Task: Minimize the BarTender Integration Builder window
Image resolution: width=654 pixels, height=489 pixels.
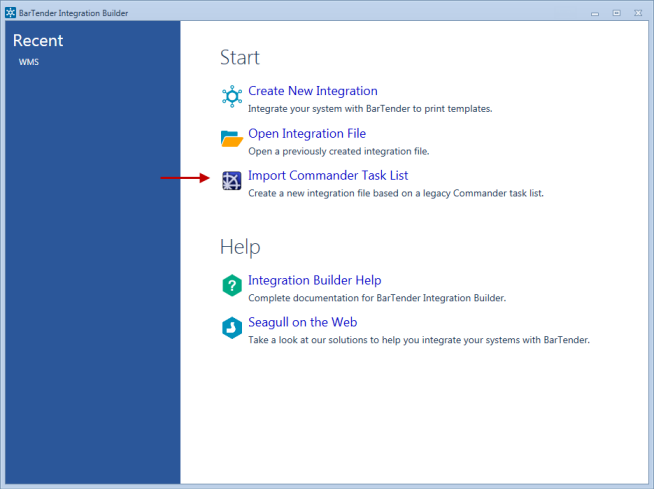Action: point(595,13)
